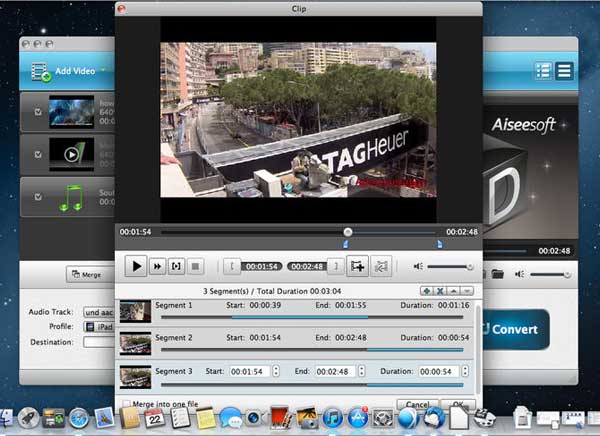Open the Reminders checklist in the Dock

pyautogui.click(x=180, y=418)
